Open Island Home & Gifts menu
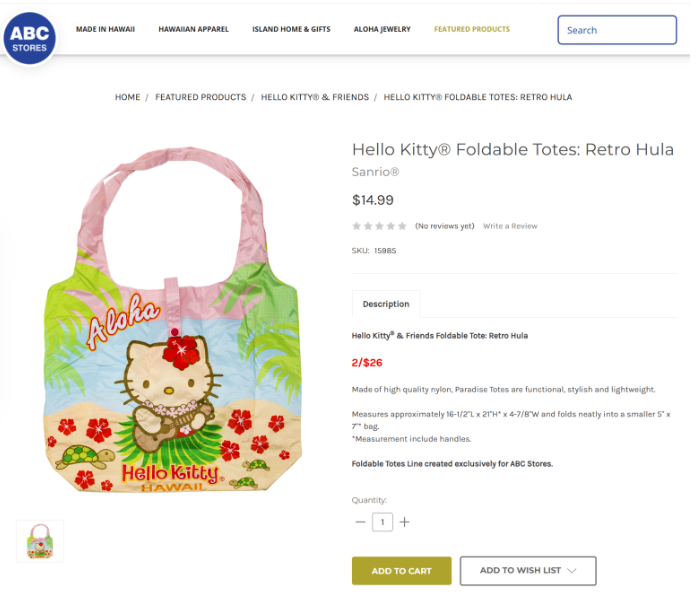 [x=291, y=30]
